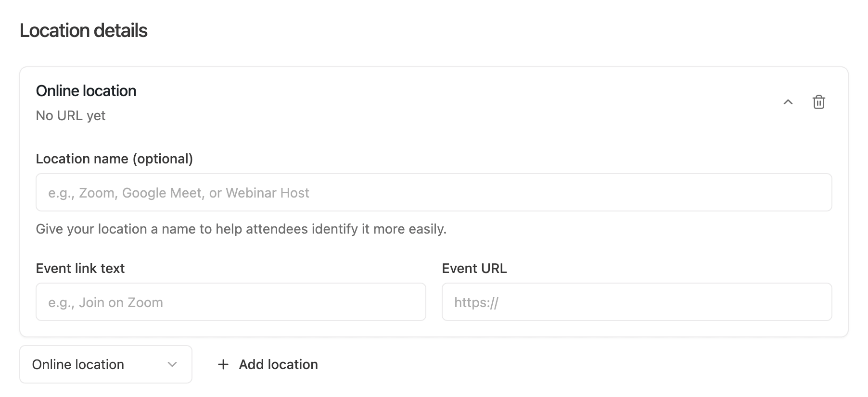Click the helper text about naming your location
Screen dimensions: 868x397
(x=241, y=229)
